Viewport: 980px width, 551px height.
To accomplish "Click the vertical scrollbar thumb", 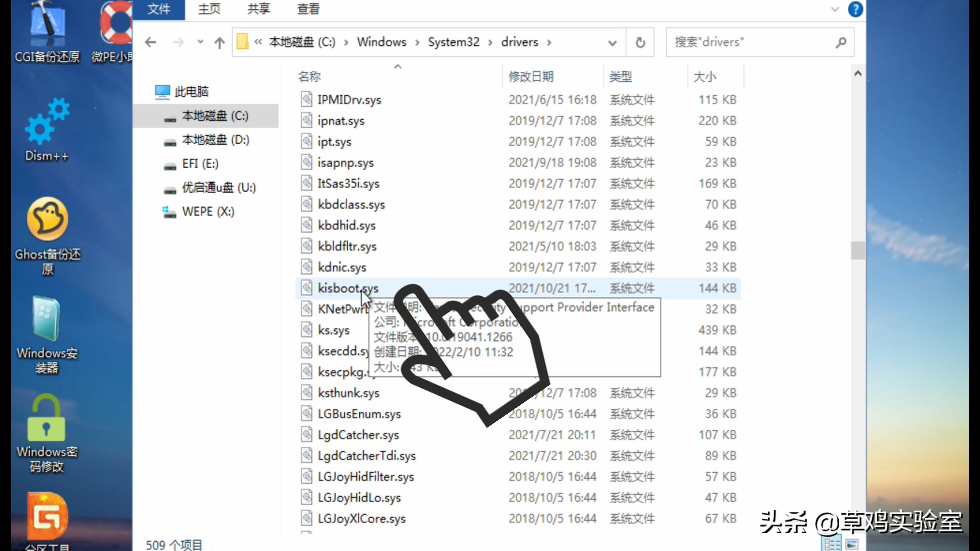I will click(x=857, y=250).
